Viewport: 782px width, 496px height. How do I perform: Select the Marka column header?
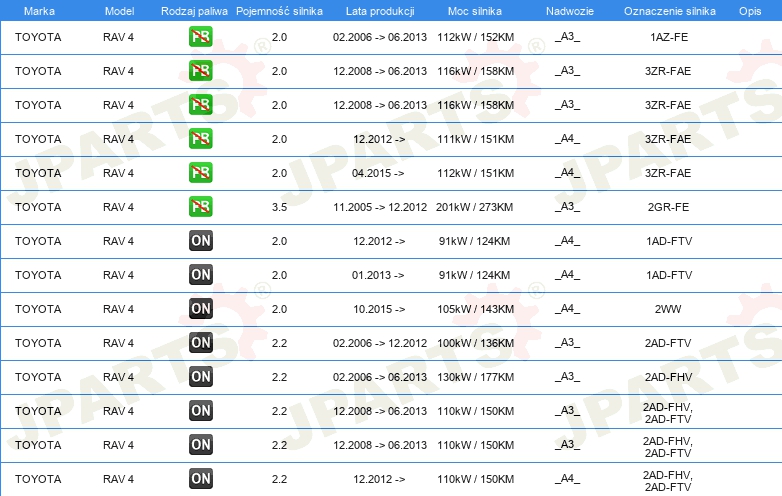39,11
